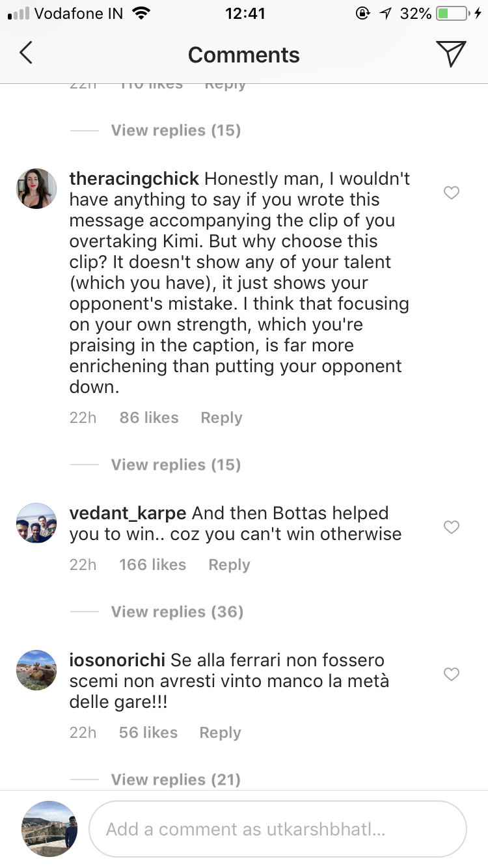Tap the theracingchick username link

click(x=134, y=179)
